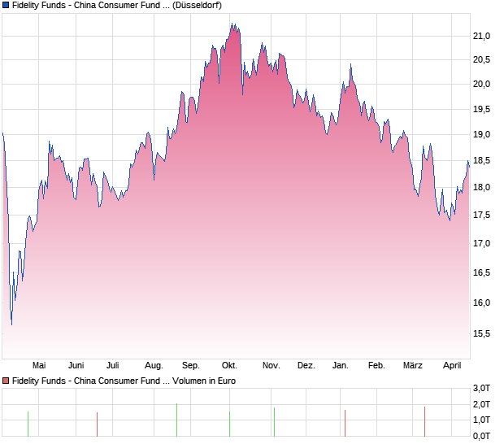The image size is (504, 444).
Task: Click the blue legend square beside the Fidelity Funds title
Action: (x=6, y=5)
